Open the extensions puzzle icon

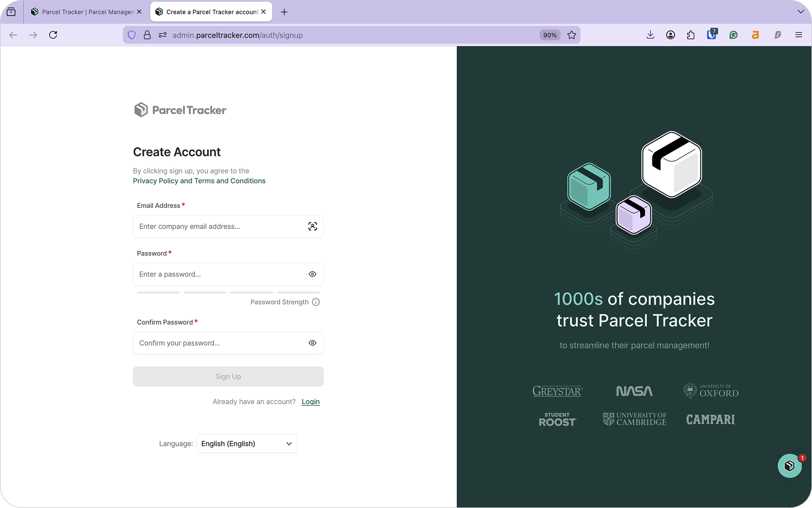pyautogui.click(x=690, y=35)
